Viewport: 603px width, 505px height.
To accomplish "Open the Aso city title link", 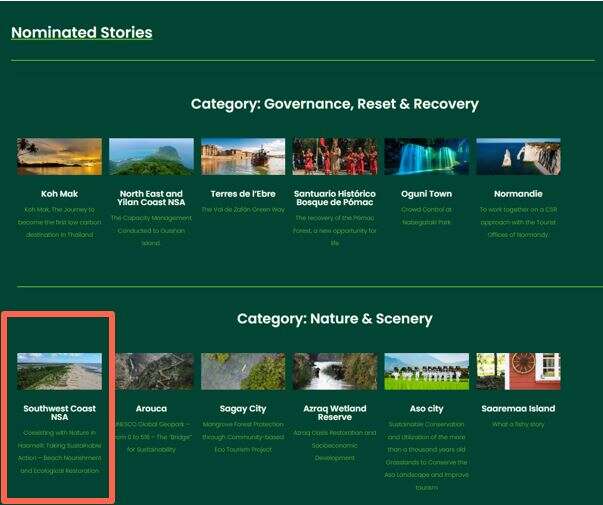I will 426,408.
